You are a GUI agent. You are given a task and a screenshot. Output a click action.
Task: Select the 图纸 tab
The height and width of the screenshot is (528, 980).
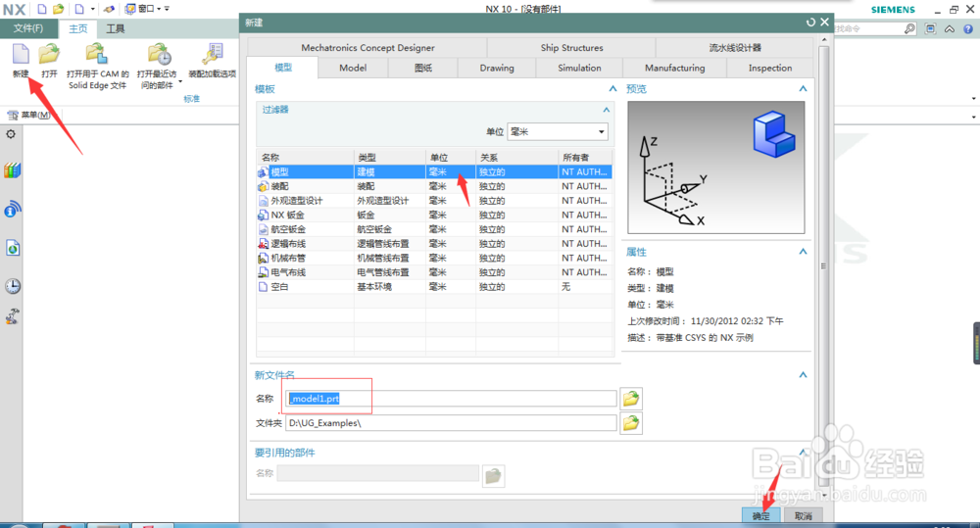(423, 68)
